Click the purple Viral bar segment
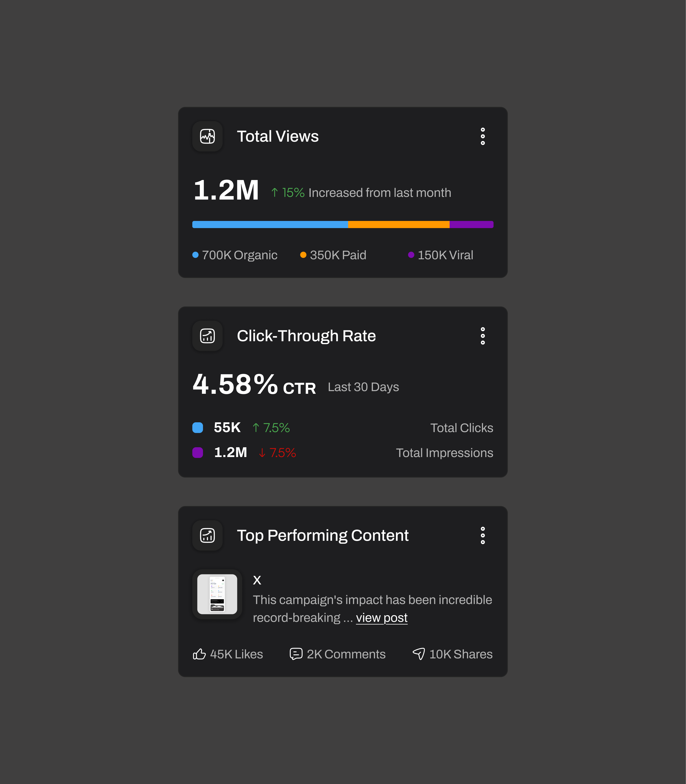Image resolution: width=686 pixels, height=784 pixels. tap(471, 225)
